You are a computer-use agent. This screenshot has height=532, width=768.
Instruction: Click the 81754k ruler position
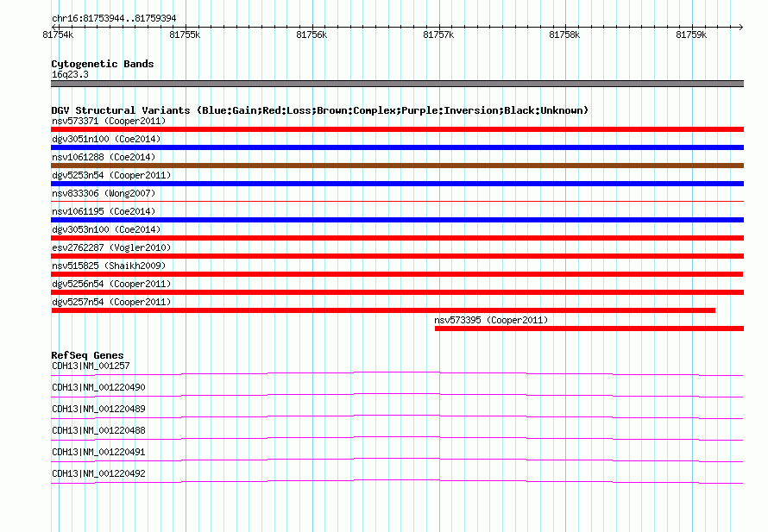58,34
